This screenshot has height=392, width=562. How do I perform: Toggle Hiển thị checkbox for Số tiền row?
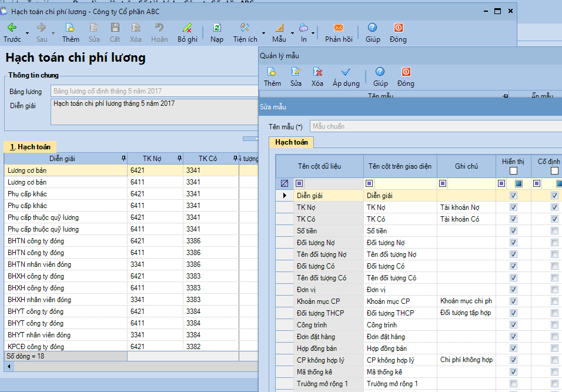(x=513, y=231)
